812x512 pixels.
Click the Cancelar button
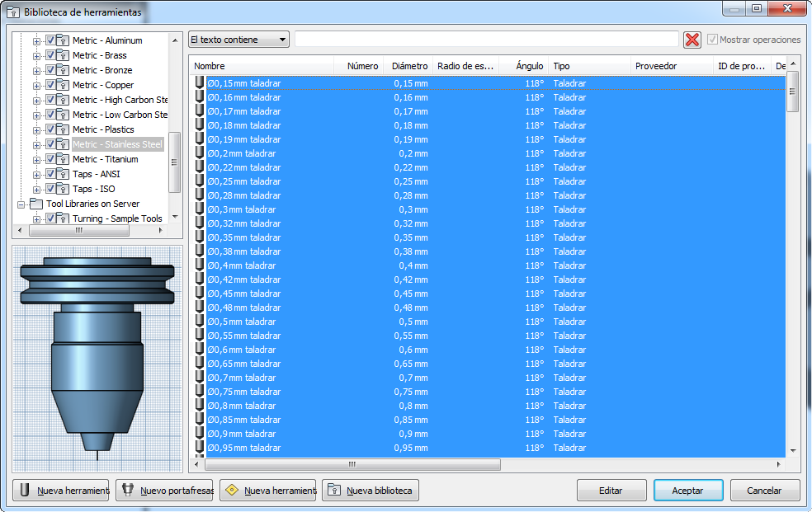(765, 491)
